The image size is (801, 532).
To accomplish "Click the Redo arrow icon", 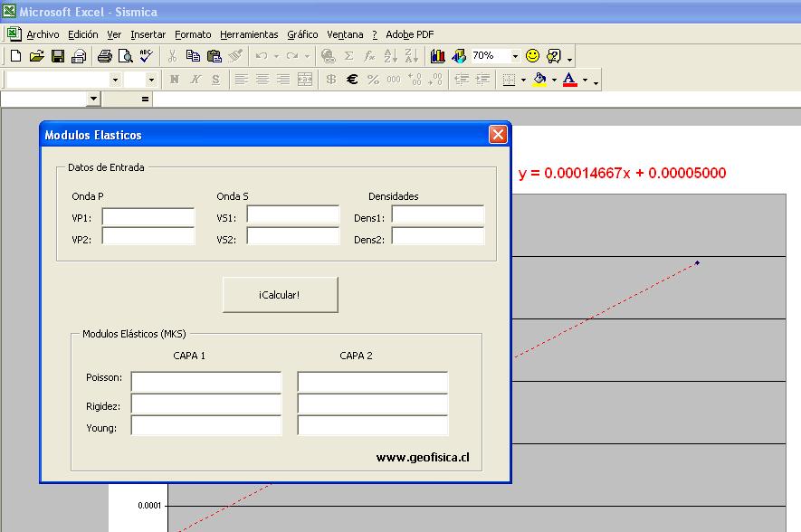I will point(292,56).
